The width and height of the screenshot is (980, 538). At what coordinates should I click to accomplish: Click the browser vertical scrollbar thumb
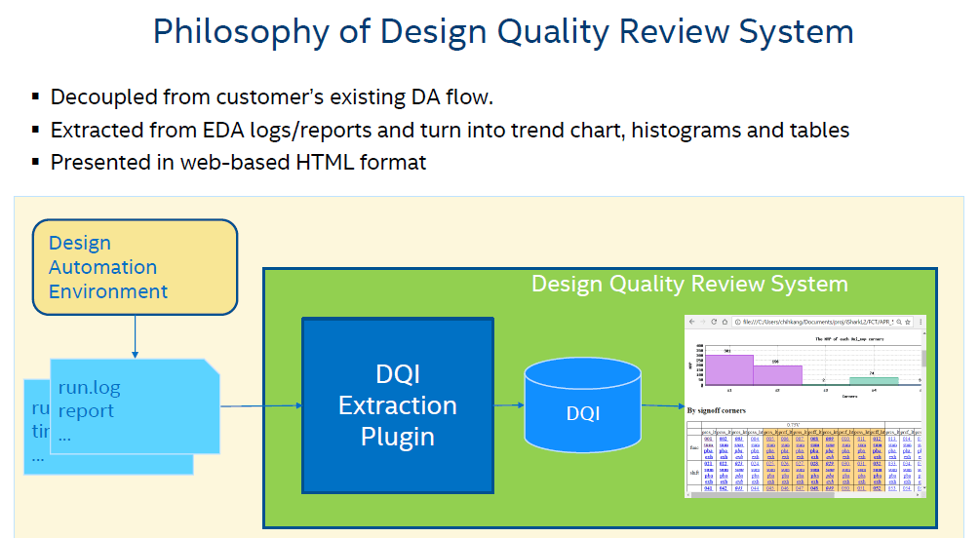pyautogui.click(x=923, y=359)
